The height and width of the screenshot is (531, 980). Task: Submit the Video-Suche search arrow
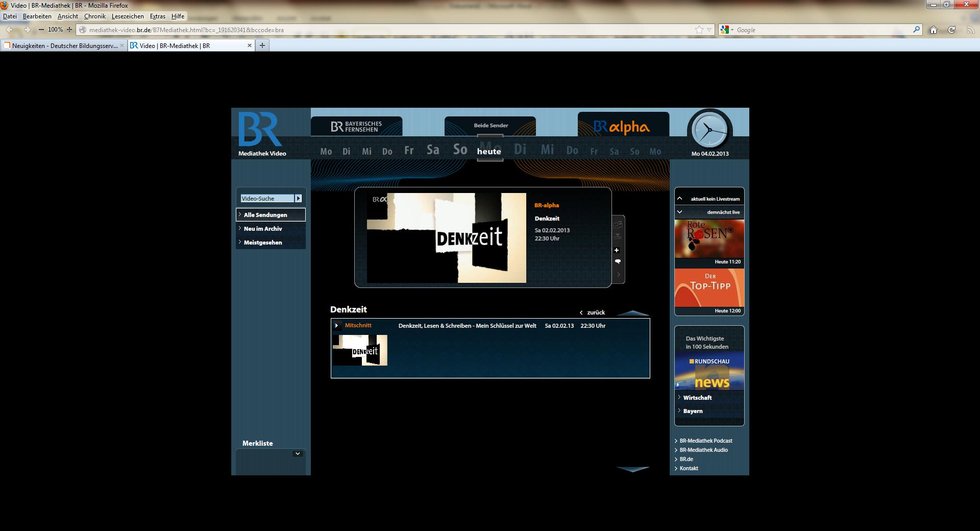point(299,198)
